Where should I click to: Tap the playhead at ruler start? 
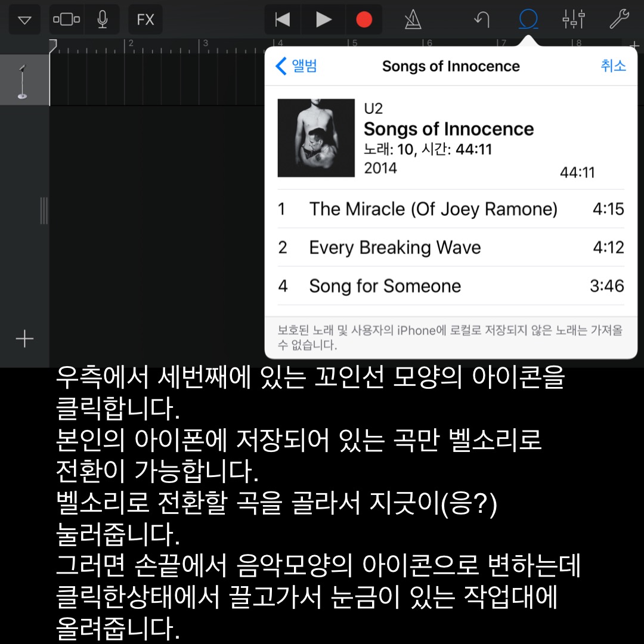[x=52, y=46]
